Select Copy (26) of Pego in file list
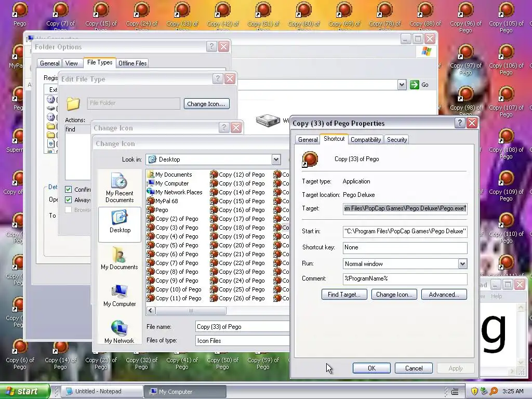Screen dimensions: 532x399 coord(237,298)
